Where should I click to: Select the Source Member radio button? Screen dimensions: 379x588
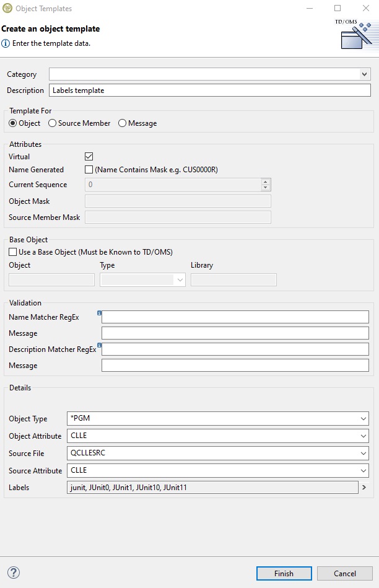53,123
